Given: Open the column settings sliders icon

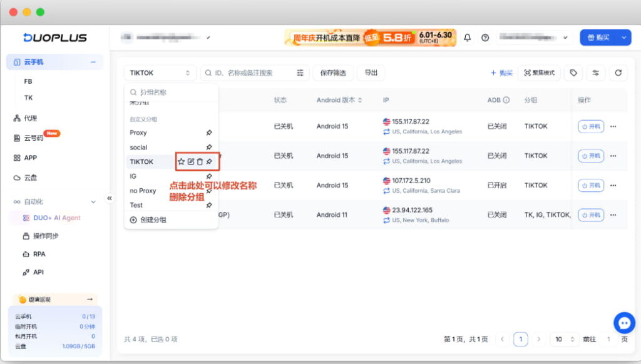Looking at the screenshot, I should [596, 73].
